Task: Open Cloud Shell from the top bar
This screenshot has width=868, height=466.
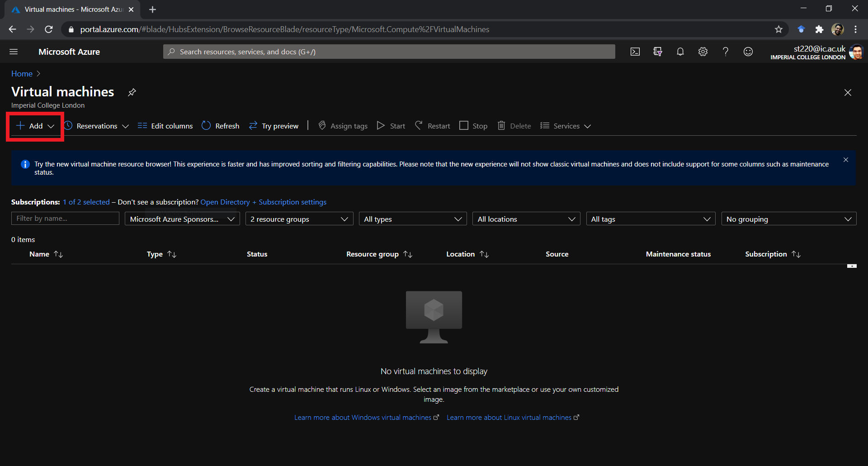Action: (x=635, y=52)
